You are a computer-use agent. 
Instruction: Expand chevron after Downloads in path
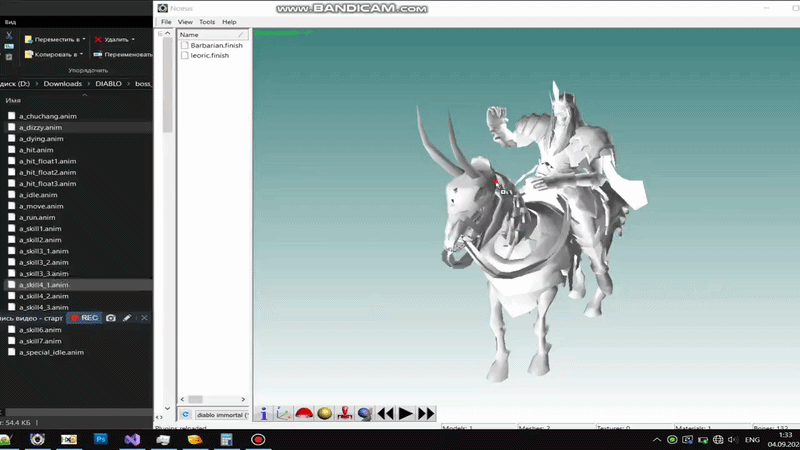[x=88, y=84]
